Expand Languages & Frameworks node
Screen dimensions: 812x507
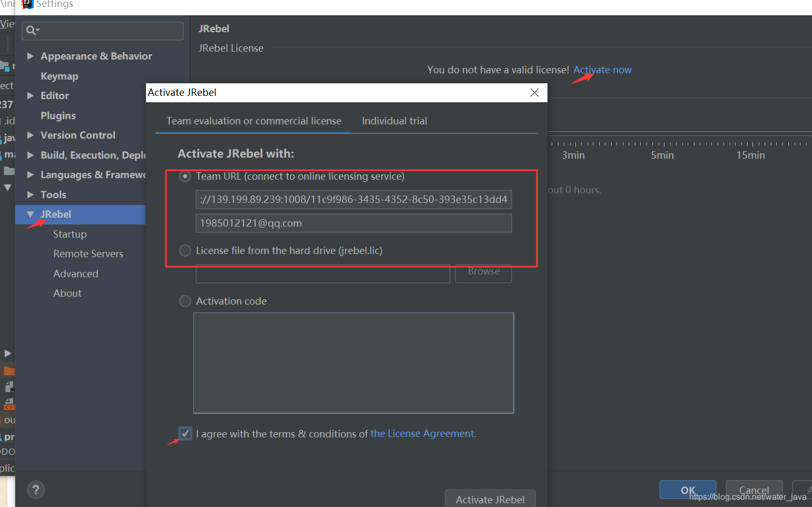pyautogui.click(x=31, y=174)
